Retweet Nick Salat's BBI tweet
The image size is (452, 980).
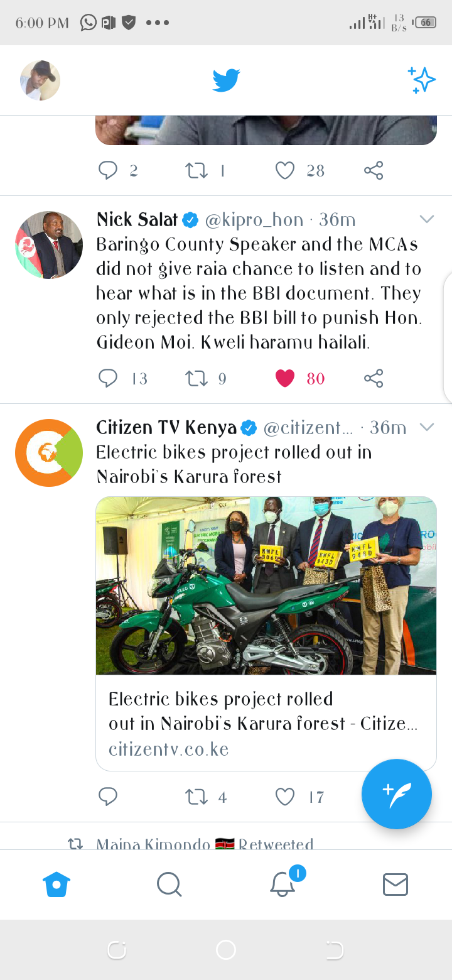tap(196, 378)
